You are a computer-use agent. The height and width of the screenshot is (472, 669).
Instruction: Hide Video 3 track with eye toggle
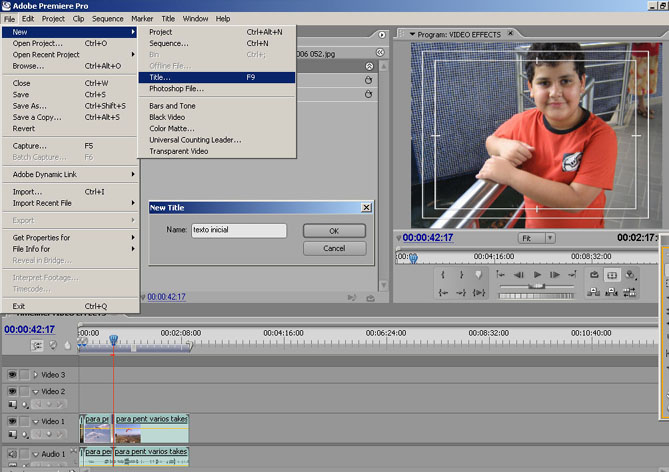click(12, 375)
